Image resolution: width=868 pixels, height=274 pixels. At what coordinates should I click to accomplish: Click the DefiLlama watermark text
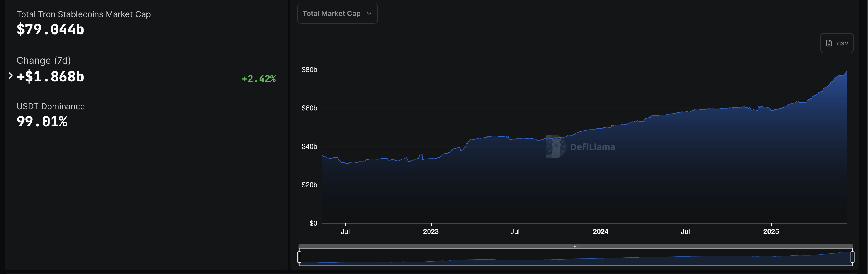point(592,147)
